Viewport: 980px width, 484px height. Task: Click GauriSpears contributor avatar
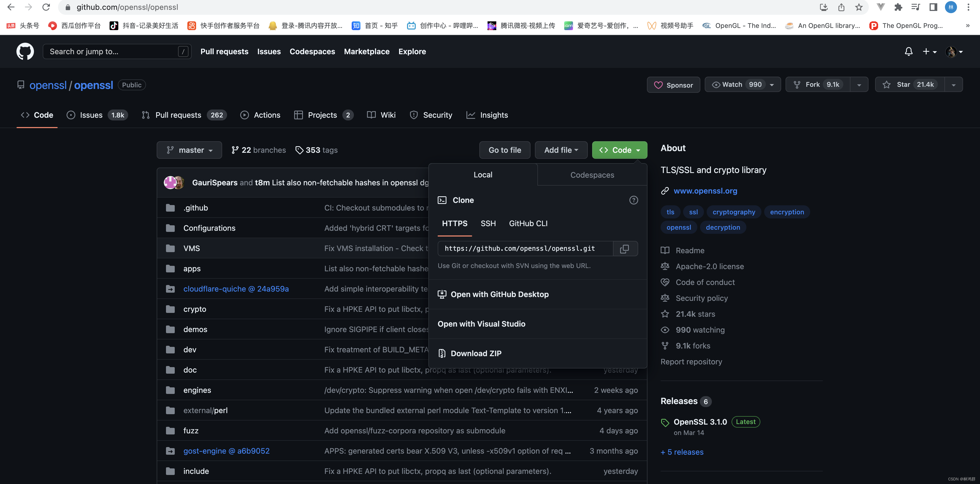(x=170, y=183)
